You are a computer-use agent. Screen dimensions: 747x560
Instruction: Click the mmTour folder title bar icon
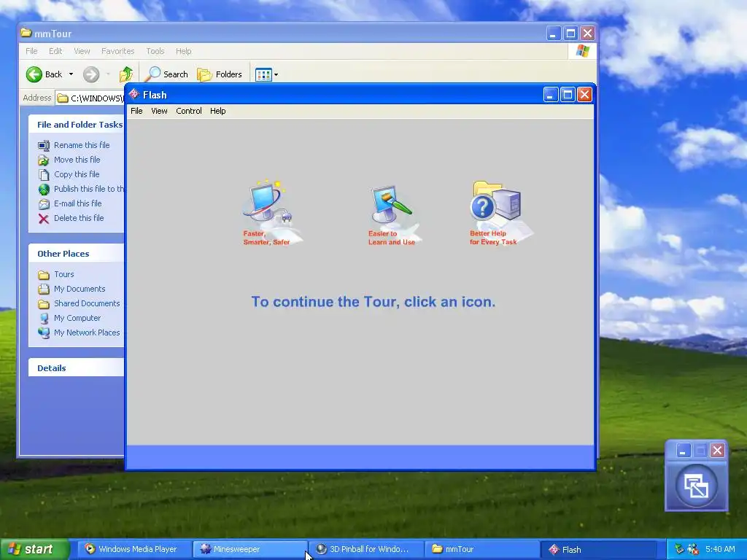pos(26,33)
